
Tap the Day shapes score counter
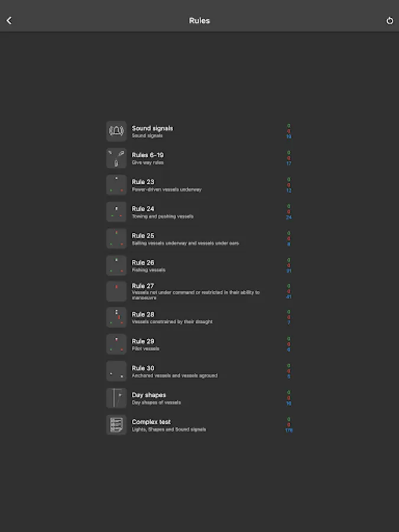pyautogui.click(x=288, y=398)
